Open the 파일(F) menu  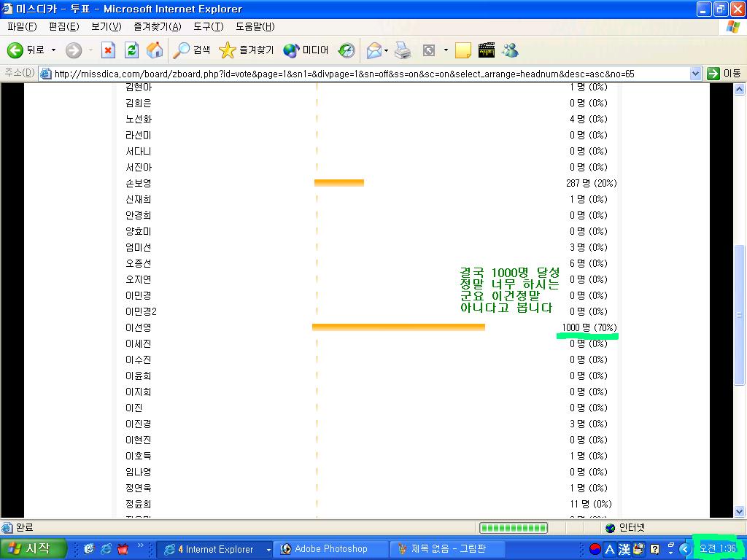coord(22,27)
